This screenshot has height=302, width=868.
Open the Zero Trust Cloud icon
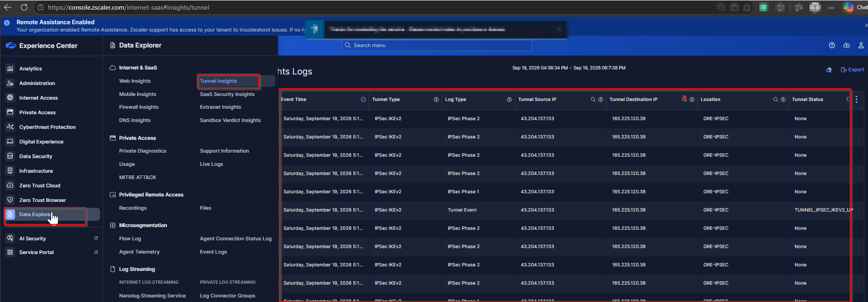pyautogui.click(x=10, y=185)
